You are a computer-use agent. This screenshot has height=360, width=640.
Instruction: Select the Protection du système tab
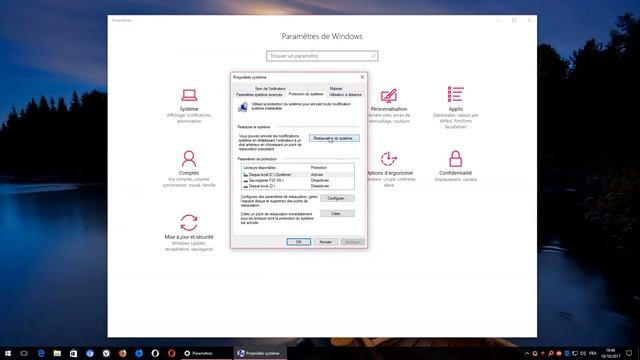click(306, 94)
